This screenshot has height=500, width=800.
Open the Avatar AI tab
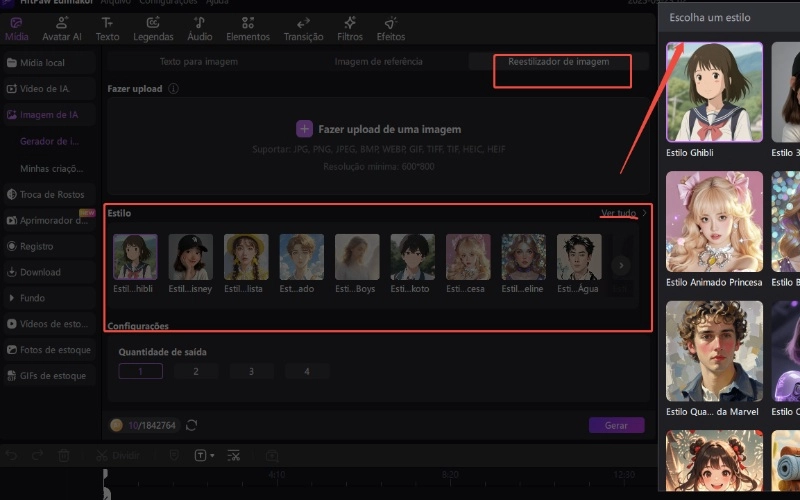(62, 30)
